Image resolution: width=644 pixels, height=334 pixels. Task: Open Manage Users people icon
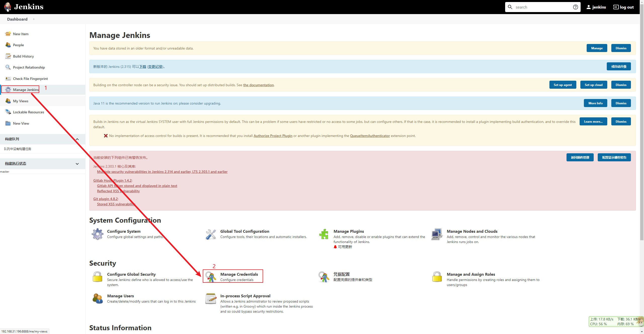click(98, 299)
